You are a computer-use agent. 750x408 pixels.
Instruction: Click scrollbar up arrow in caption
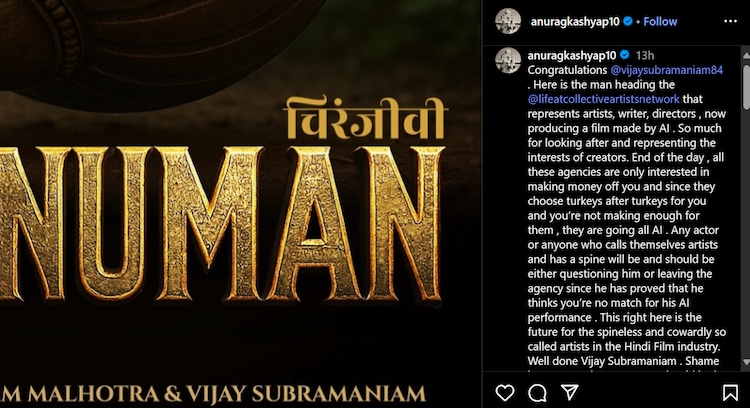tap(746, 55)
